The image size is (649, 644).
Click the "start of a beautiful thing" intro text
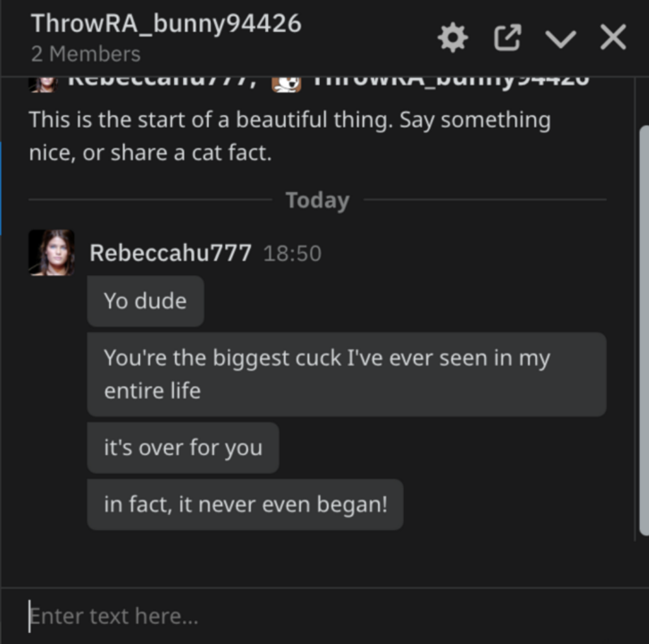289,136
